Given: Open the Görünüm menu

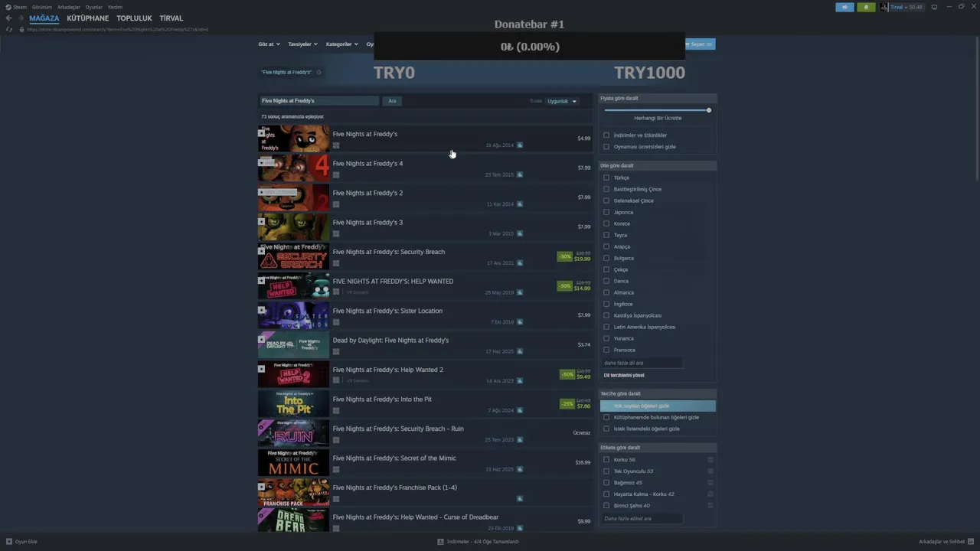Looking at the screenshot, I should tap(42, 7).
